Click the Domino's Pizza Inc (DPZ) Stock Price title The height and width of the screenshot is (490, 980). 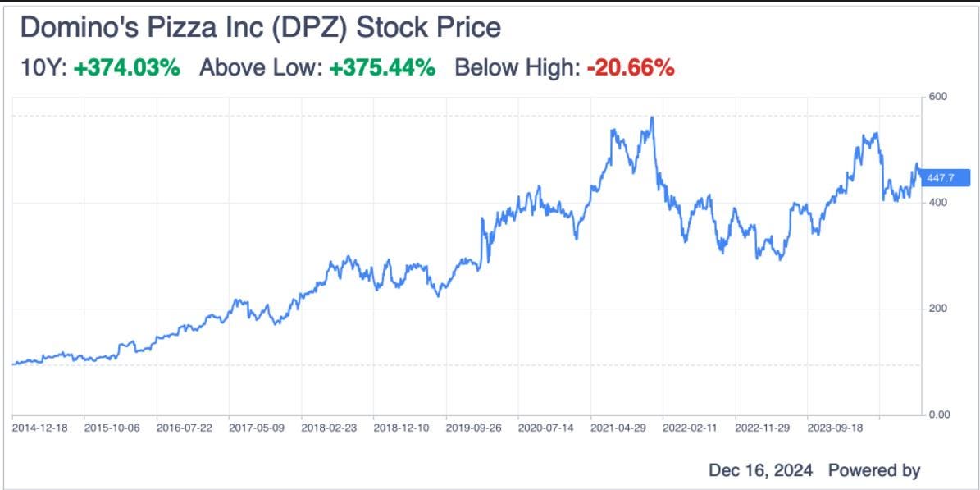259,29
